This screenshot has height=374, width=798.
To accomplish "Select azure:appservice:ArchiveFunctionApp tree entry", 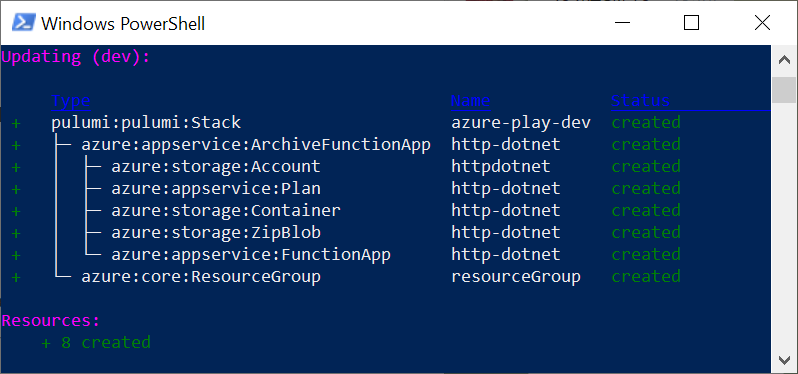I will point(256,145).
